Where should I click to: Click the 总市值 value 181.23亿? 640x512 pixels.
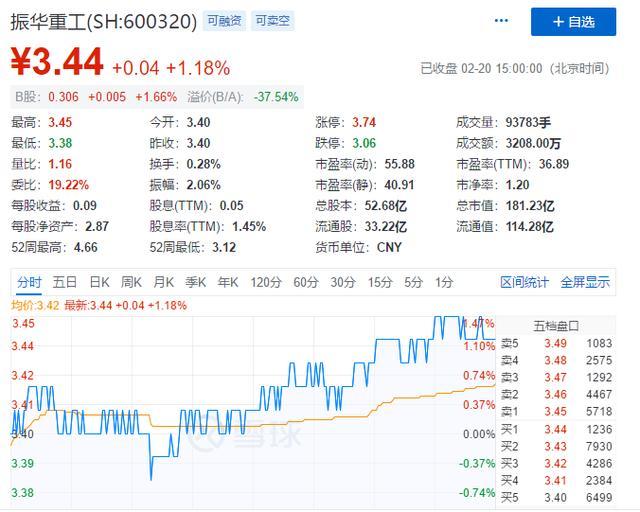(x=530, y=205)
